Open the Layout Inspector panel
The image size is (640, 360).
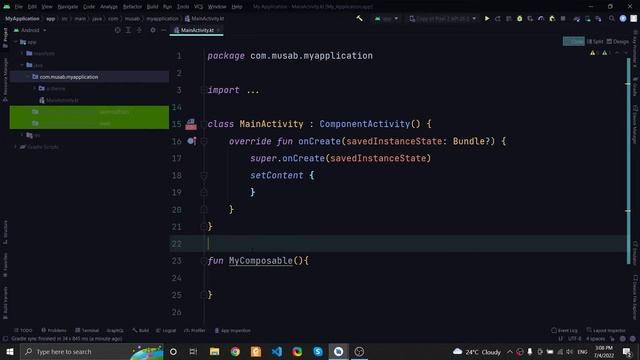pos(606,330)
